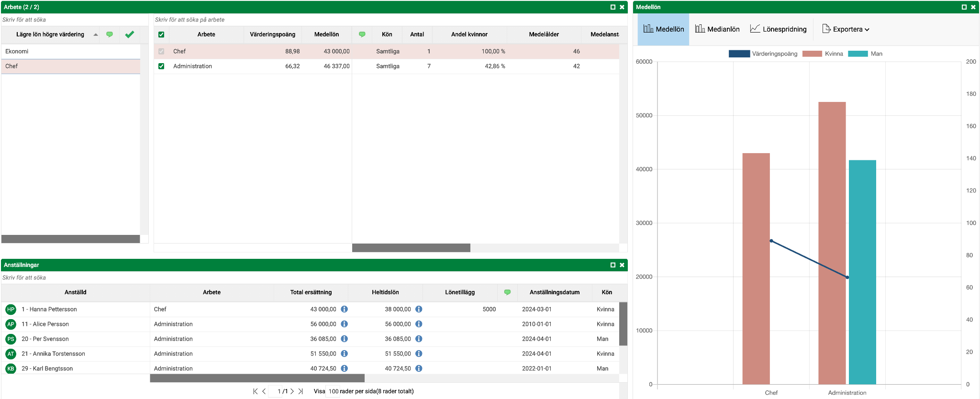
Task: Go to first page of Anställningar
Action: tap(256, 391)
